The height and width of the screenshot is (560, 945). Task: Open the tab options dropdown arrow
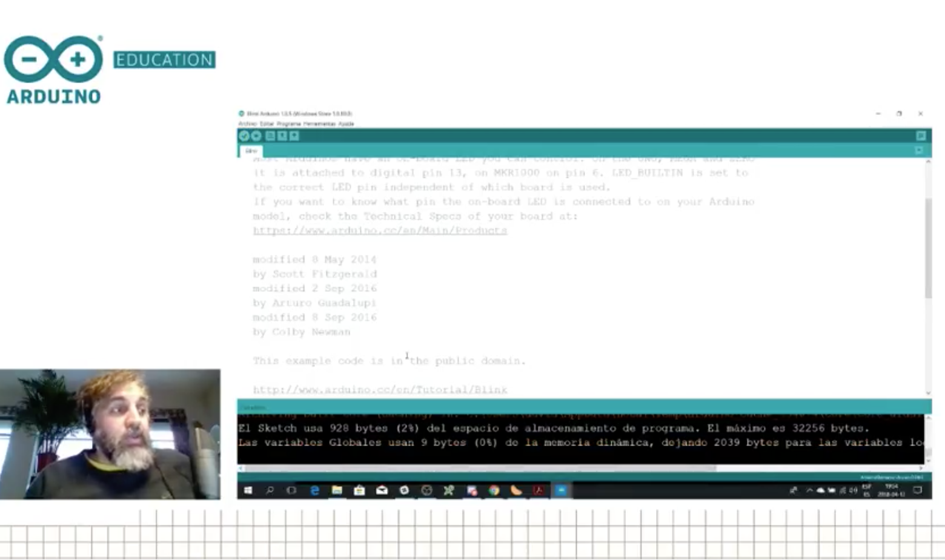[x=920, y=150]
